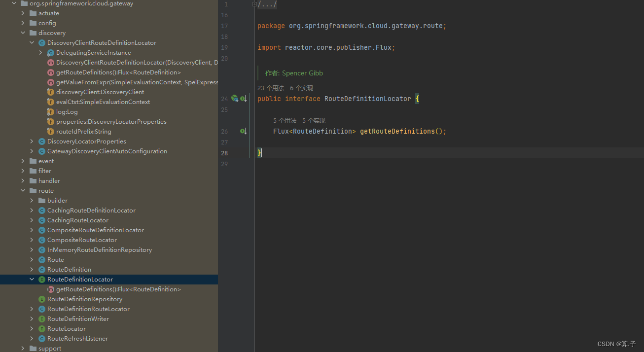
Task: Expand the config folder
Action: pos(23,23)
